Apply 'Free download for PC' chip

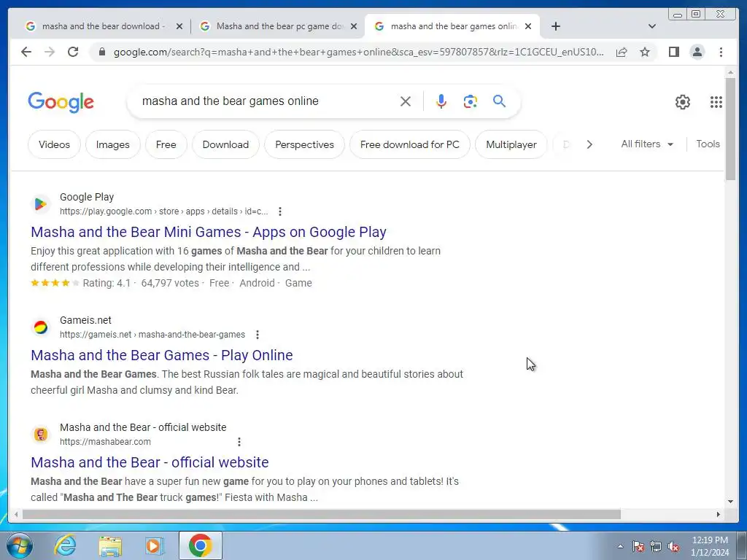pyautogui.click(x=410, y=144)
